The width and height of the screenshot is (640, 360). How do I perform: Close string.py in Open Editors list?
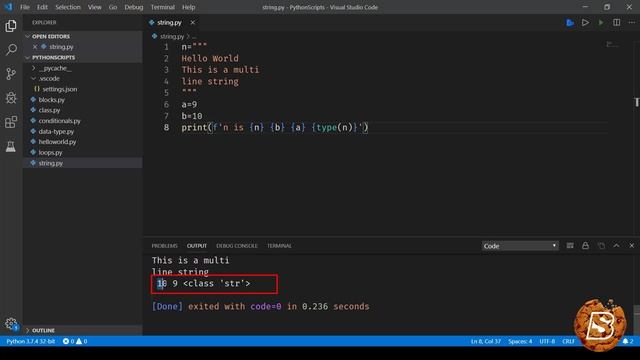point(35,47)
